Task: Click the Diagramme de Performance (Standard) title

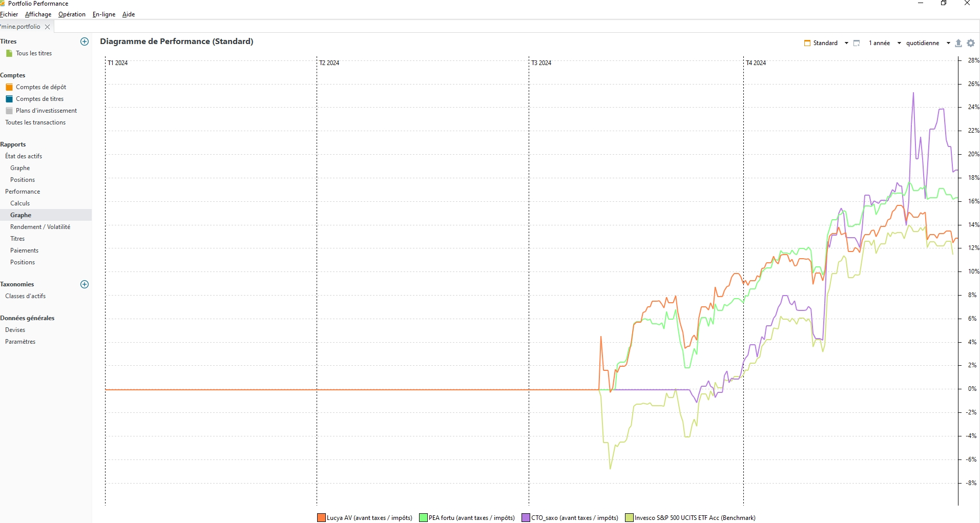Action: tap(177, 41)
